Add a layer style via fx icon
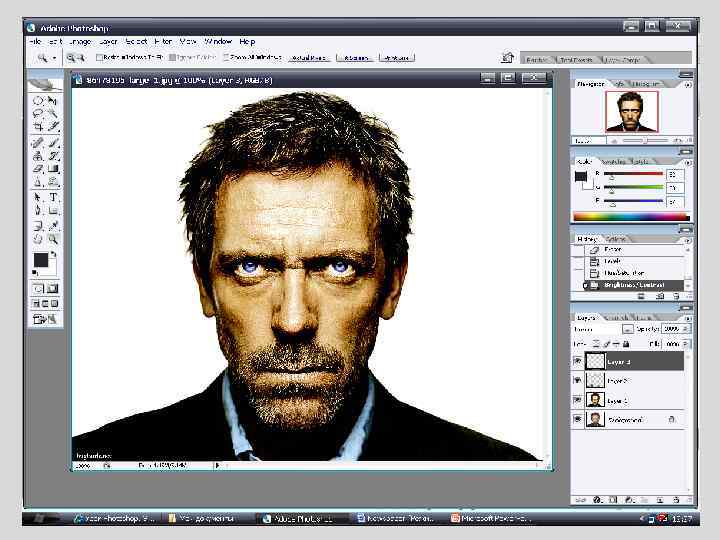 click(x=597, y=500)
